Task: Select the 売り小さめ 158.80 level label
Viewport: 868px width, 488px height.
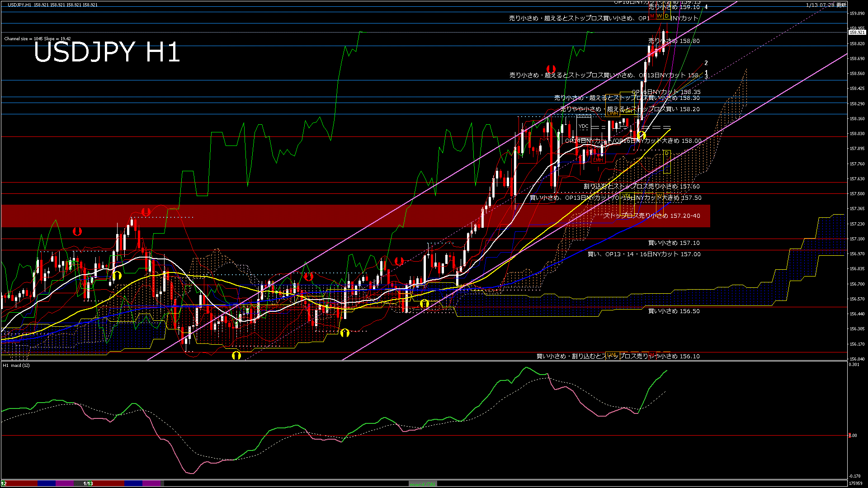Action: point(674,41)
